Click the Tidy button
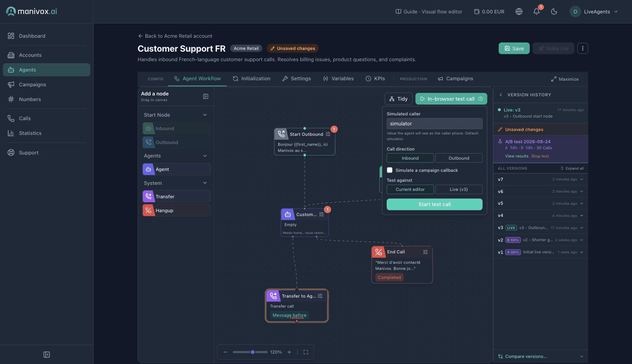This screenshot has height=364, width=632. (398, 99)
